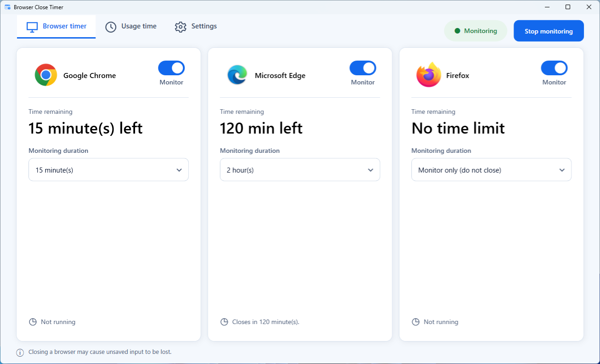The image size is (600, 364).
Task: Turn off Microsoft Edge Monitor switch
Action: [x=363, y=68]
